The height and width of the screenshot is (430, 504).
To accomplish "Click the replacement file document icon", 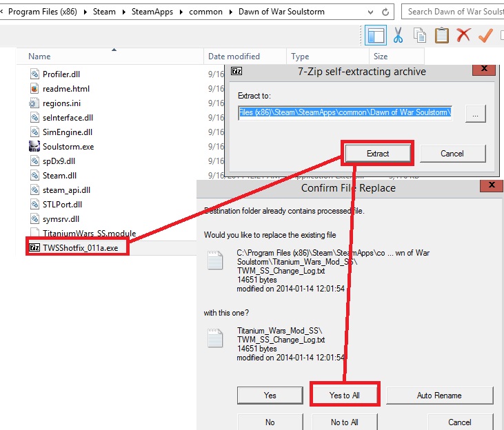I will 215,338.
